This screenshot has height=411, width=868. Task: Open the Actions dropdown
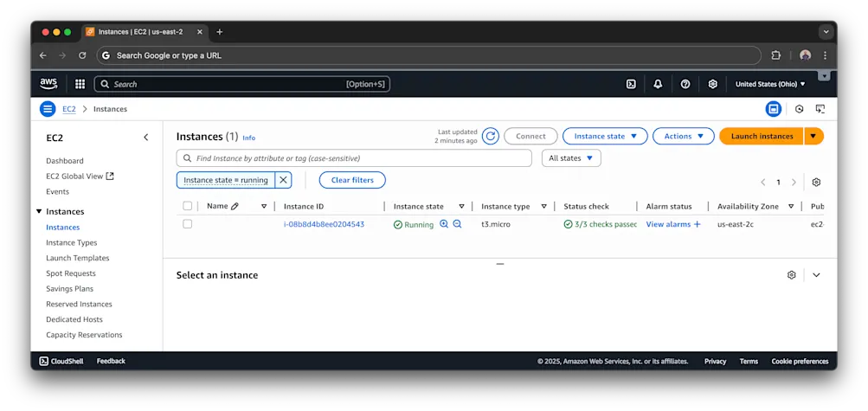click(684, 136)
